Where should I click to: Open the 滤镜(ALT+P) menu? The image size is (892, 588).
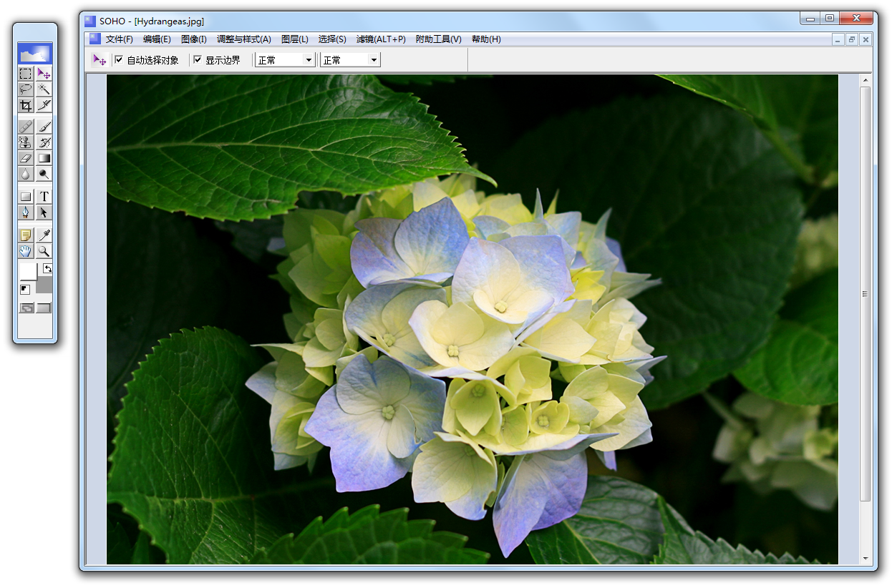coord(381,39)
